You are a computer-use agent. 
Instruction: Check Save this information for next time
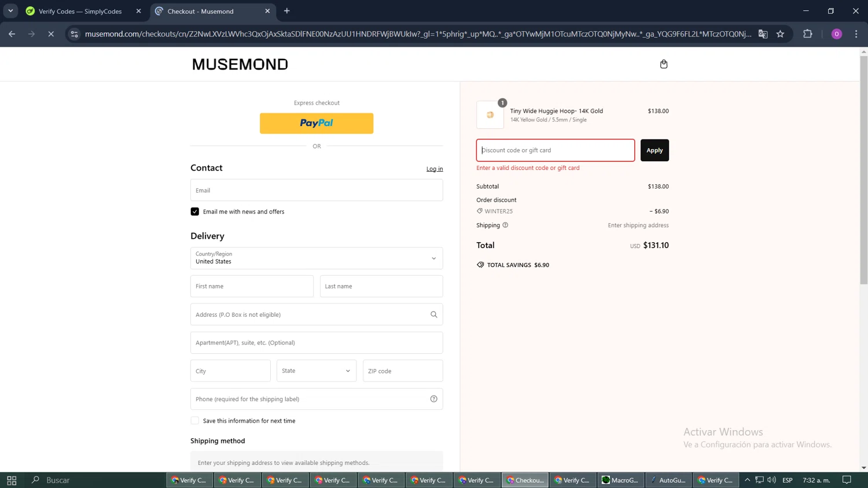point(195,421)
